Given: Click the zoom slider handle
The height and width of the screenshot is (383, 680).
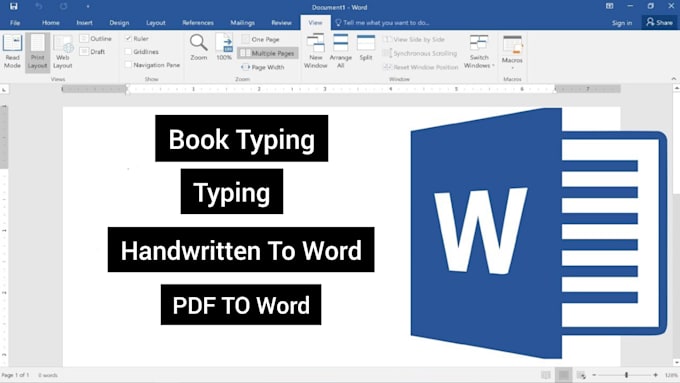Looking at the screenshot, I should (x=626, y=375).
